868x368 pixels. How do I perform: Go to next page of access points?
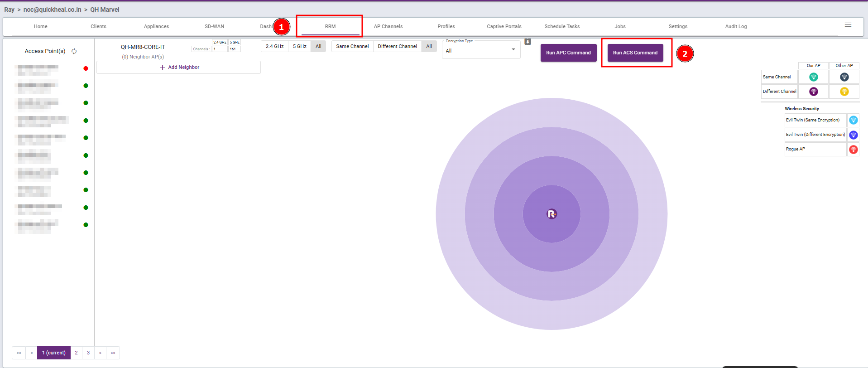pyautogui.click(x=100, y=353)
